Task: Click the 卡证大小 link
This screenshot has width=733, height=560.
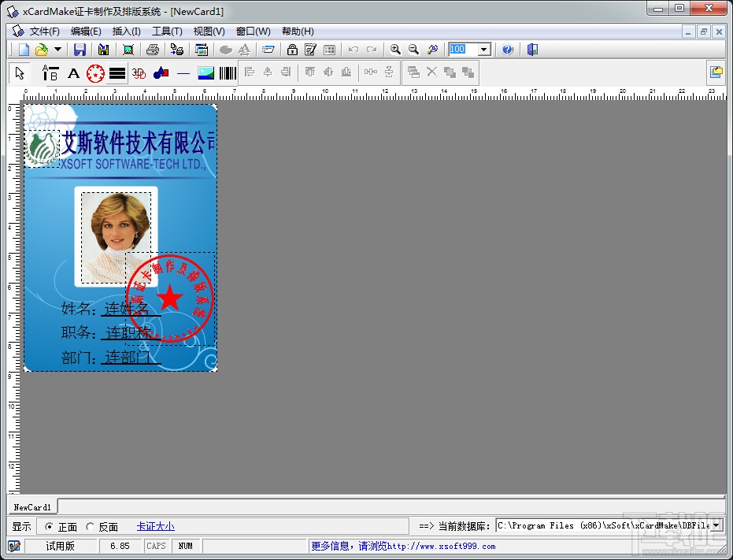Action: (155, 526)
